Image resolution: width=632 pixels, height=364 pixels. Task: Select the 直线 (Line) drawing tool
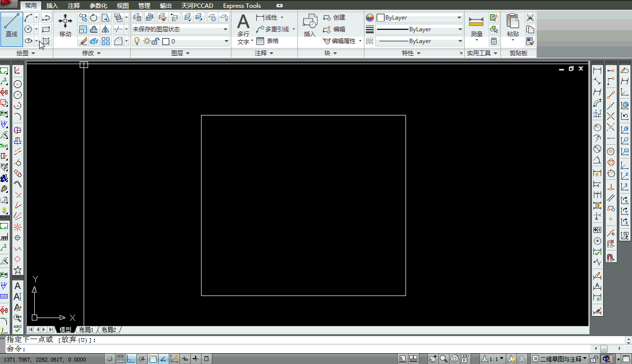pyautogui.click(x=12, y=28)
